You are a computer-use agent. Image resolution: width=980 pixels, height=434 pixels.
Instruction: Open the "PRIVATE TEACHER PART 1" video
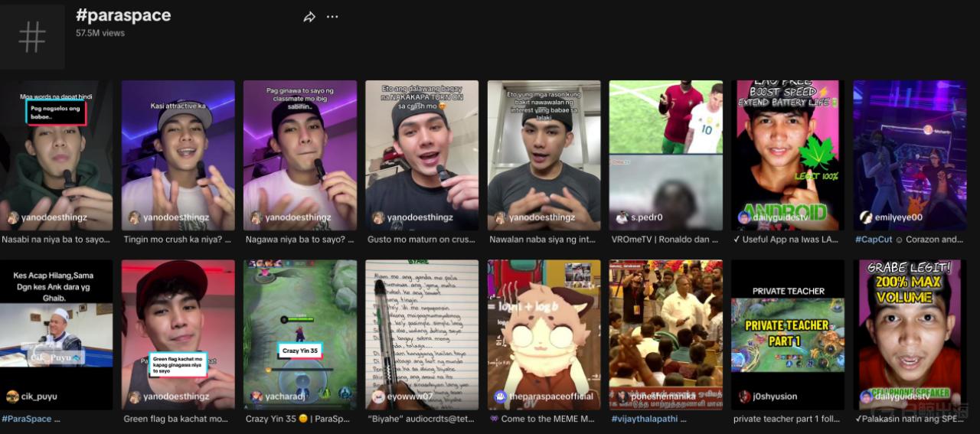coord(787,329)
